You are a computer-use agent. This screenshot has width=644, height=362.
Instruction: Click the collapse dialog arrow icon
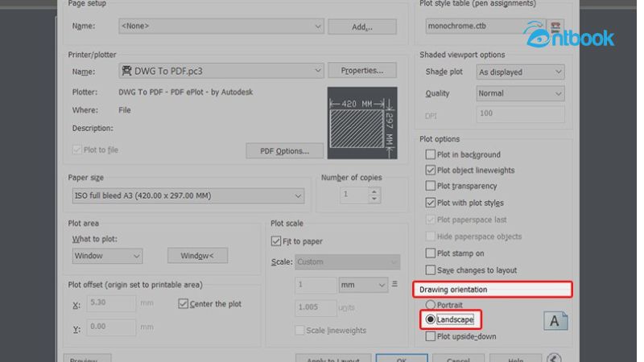click(554, 358)
